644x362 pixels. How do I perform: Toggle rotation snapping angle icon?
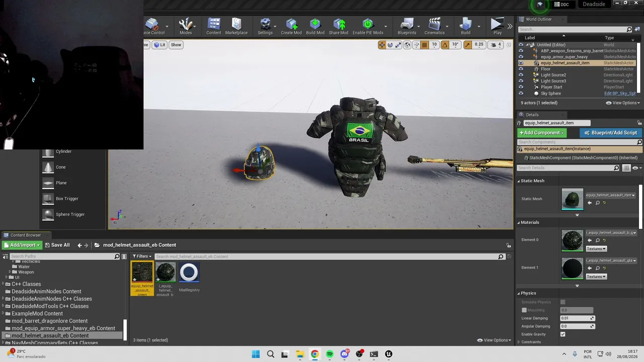click(x=445, y=45)
